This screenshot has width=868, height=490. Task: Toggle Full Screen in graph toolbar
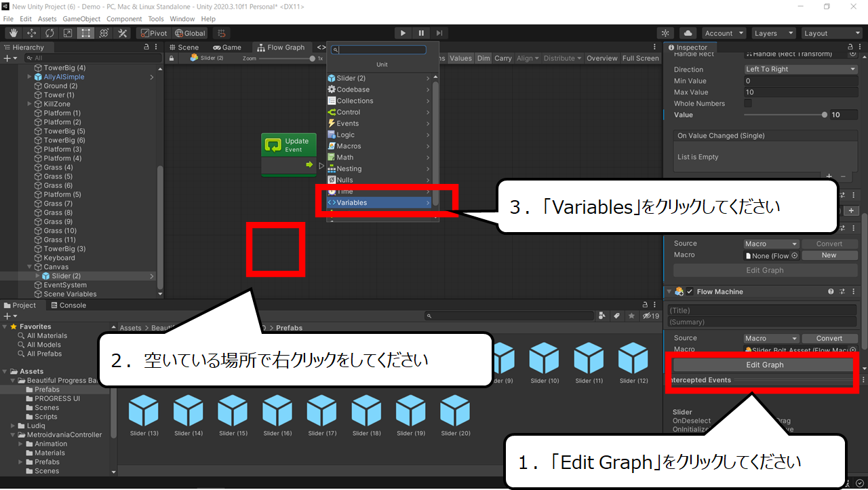coord(641,58)
